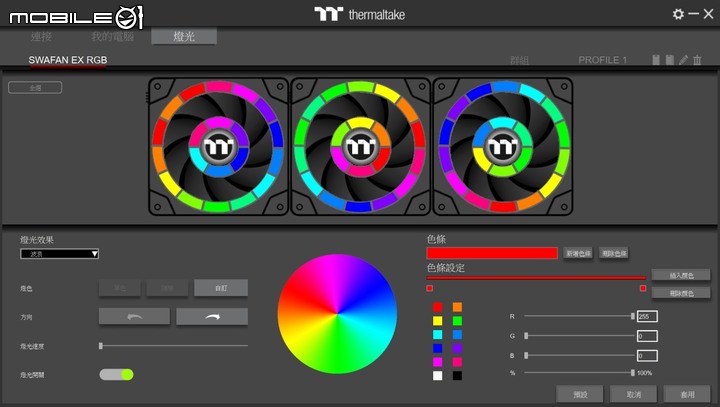The width and height of the screenshot is (720, 407).
Task: Click the paste profile icon
Action: [x=670, y=60]
